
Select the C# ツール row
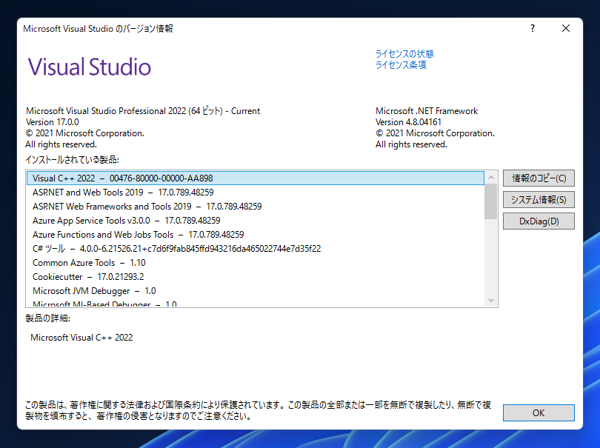[x=256, y=249]
